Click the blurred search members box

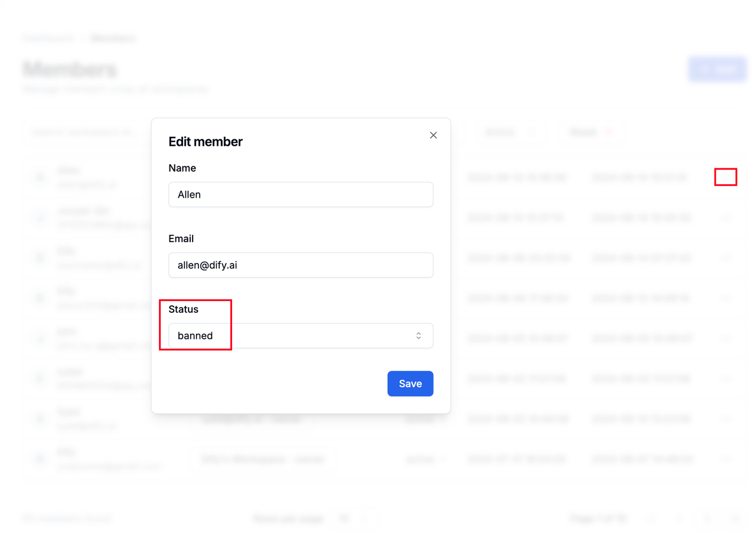click(x=87, y=132)
